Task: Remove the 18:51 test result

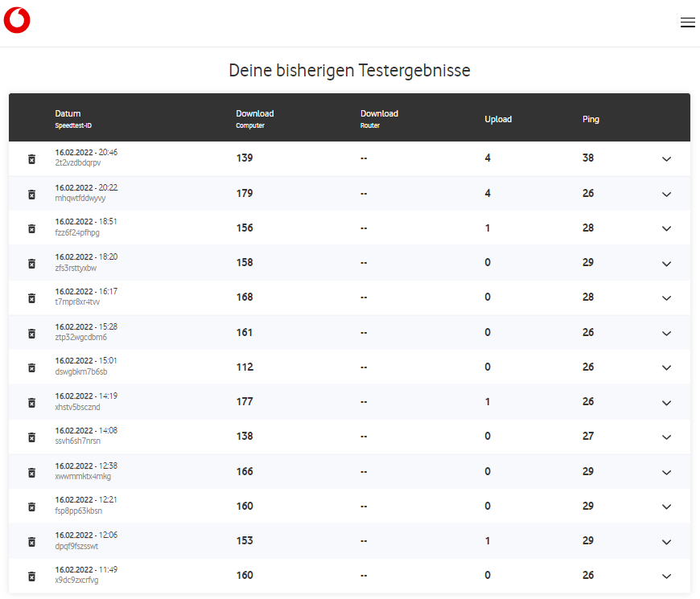Action: coord(31,228)
